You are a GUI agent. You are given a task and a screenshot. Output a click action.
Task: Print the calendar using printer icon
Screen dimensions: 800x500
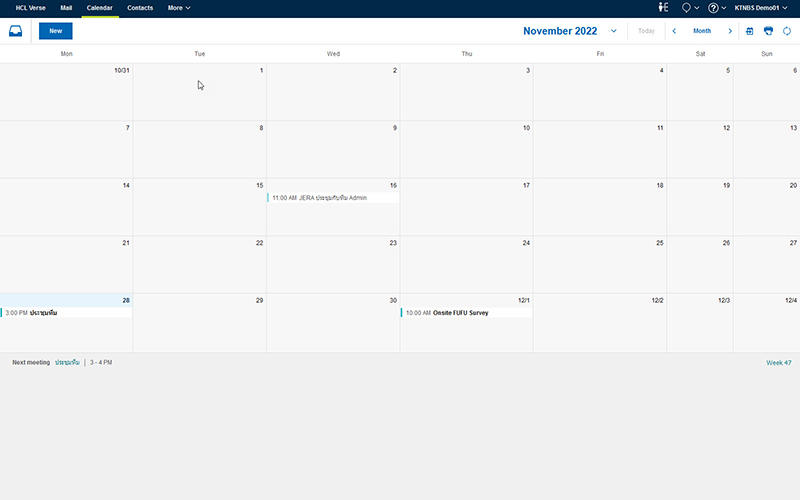768,31
